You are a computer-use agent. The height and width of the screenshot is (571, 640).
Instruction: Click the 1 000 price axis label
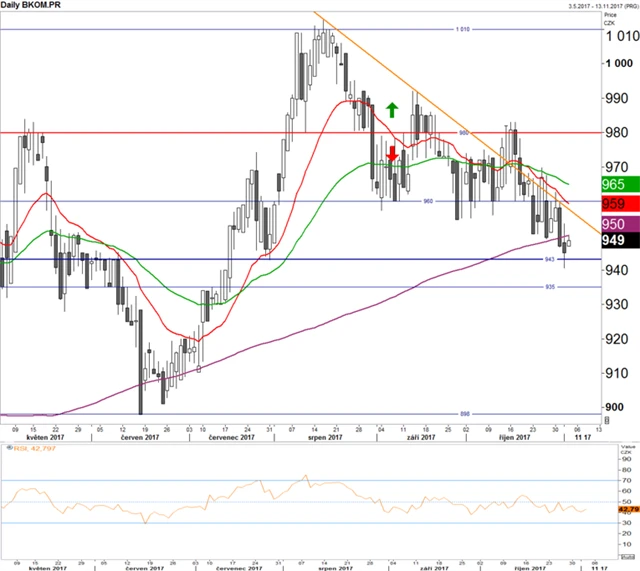click(x=614, y=65)
